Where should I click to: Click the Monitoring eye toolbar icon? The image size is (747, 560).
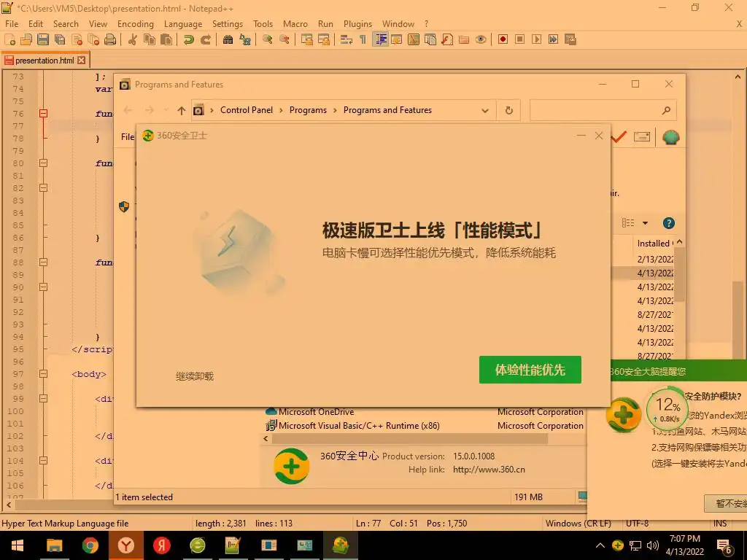481,39
